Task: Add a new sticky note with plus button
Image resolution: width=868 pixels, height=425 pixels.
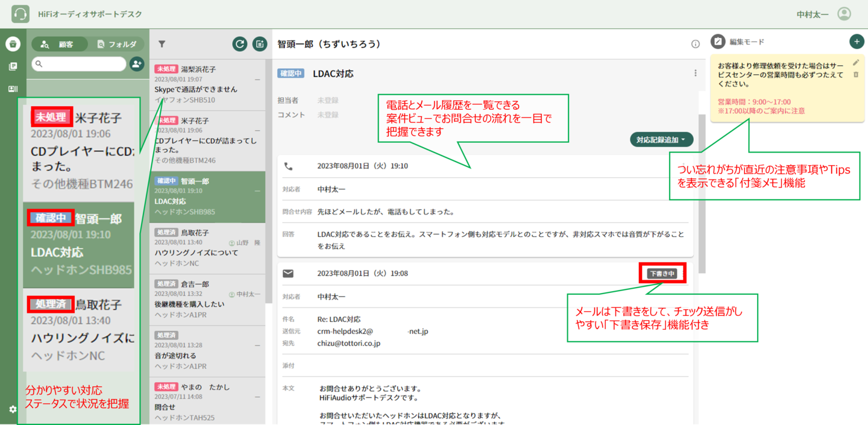Action: click(x=856, y=42)
